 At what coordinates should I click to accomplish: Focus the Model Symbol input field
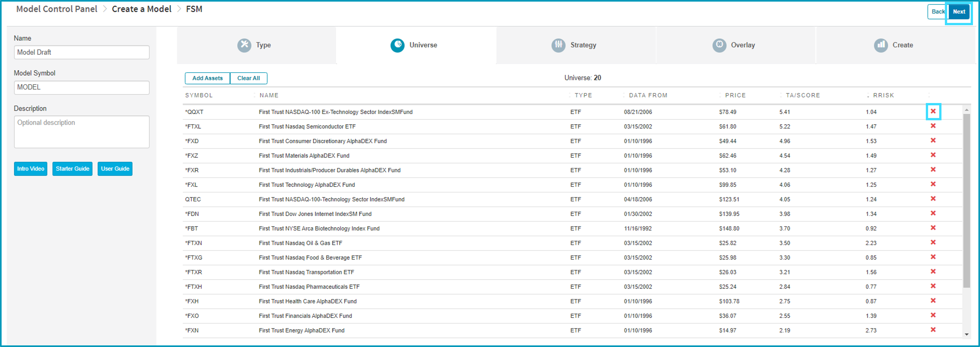tap(81, 87)
